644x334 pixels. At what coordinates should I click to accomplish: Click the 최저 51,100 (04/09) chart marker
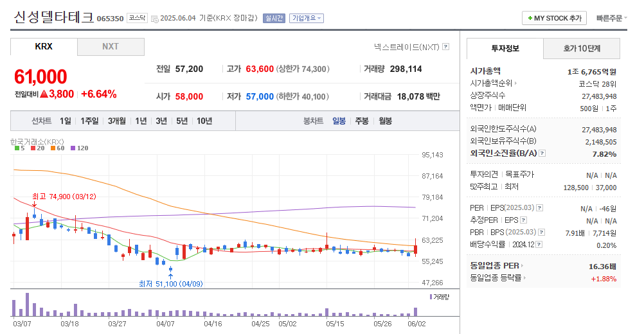(x=171, y=283)
